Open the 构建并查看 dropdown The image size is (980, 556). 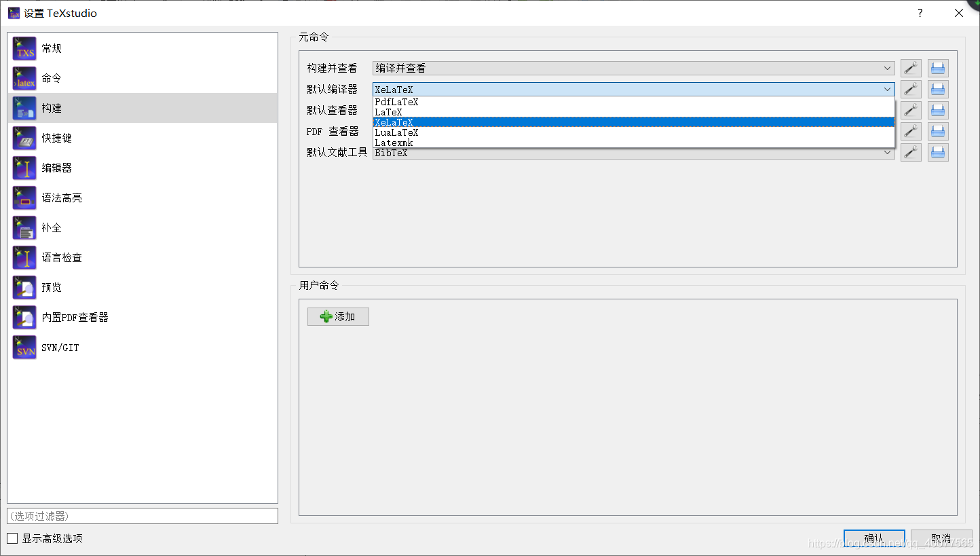pyautogui.click(x=634, y=68)
